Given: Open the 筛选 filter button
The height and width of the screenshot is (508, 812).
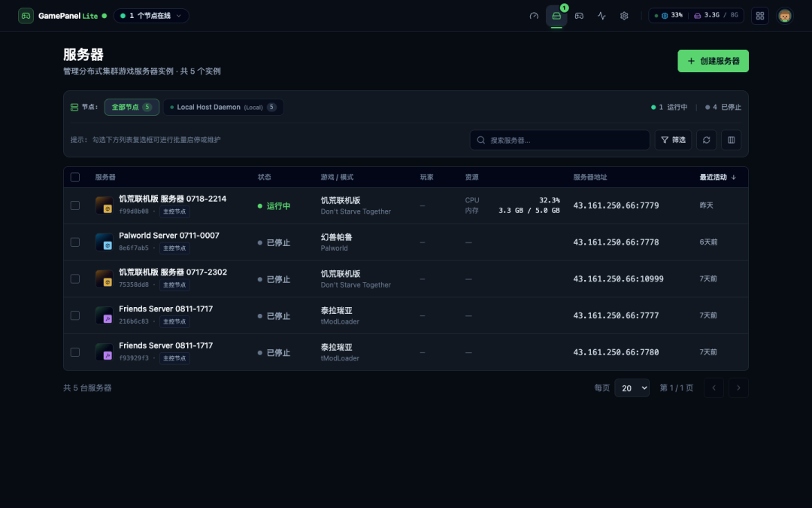Looking at the screenshot, I should 673,140.
